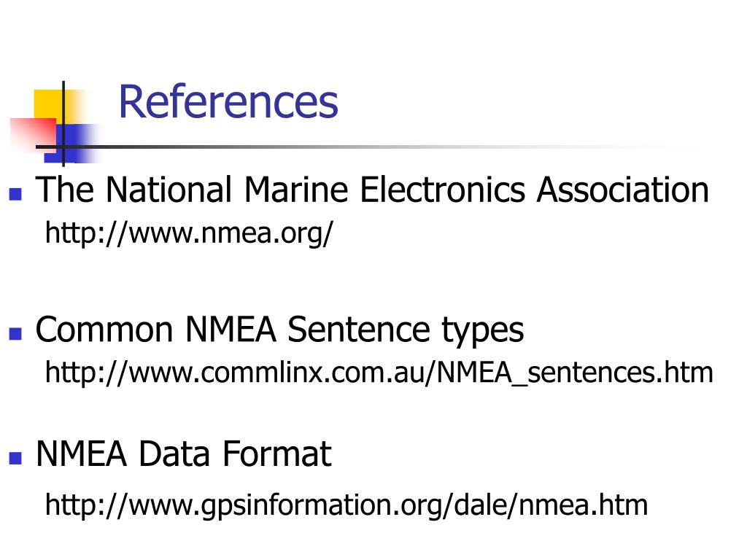Click the References slide title
The width and height of the screenshot is (747, 560).
pyautogui.click(x=228, y=102)
